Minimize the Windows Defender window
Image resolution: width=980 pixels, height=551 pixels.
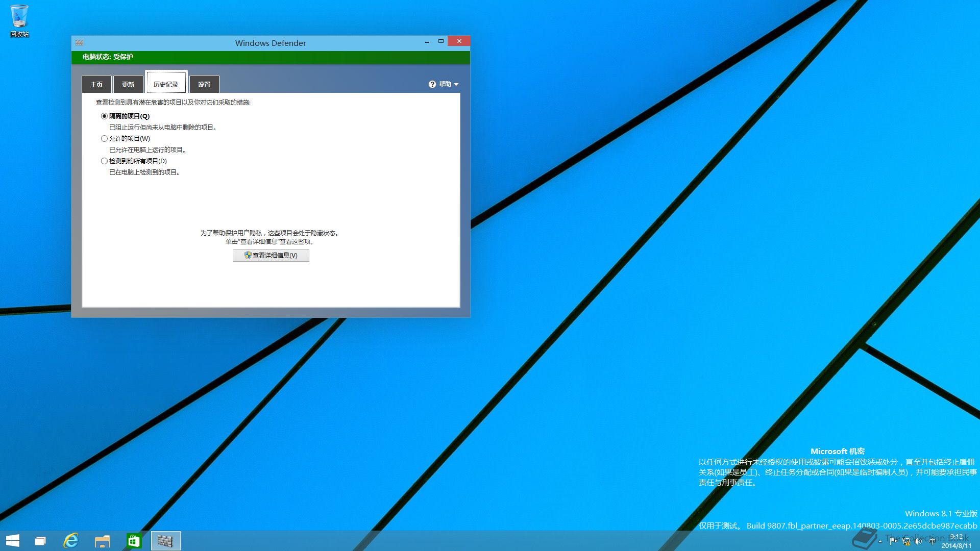[x=427, y=42]
